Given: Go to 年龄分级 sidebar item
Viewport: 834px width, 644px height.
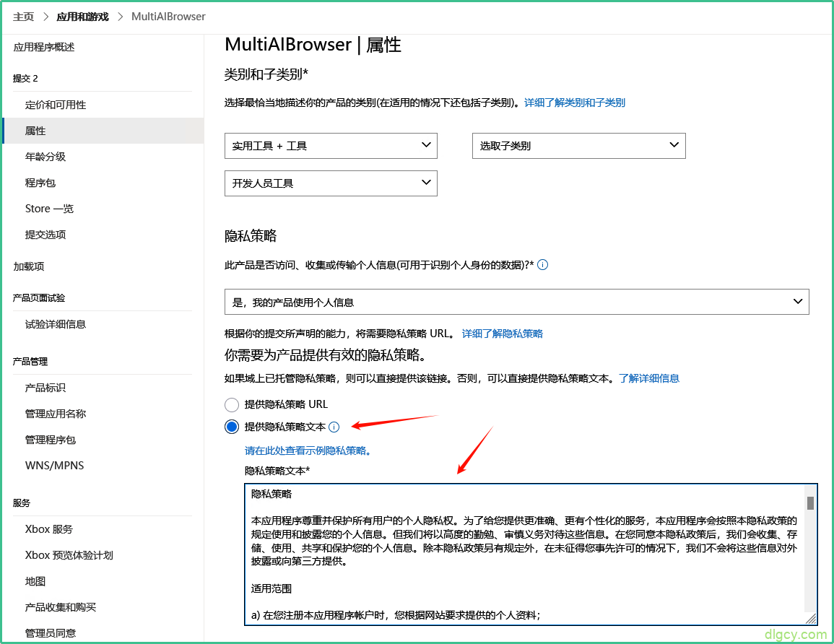Looking at the screenshot, I should 45,157.
